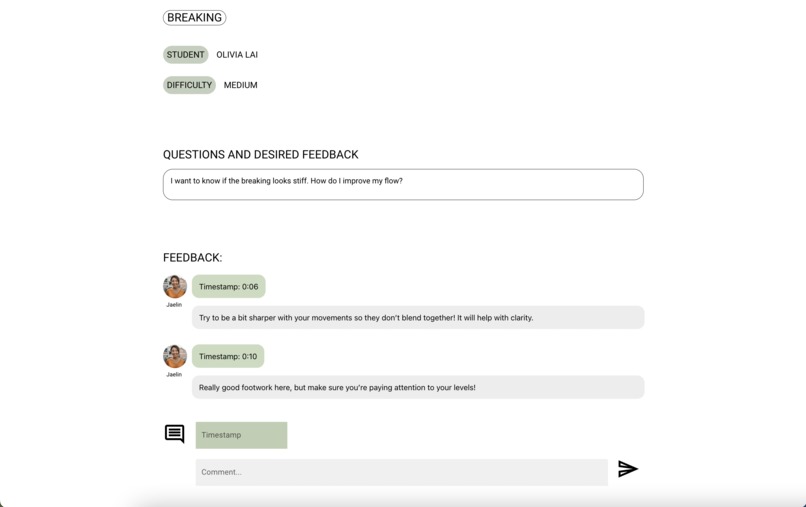This screenshot has height=507, width=806.
Task: Focus the Timestamp input field
Action: point(241,435)
